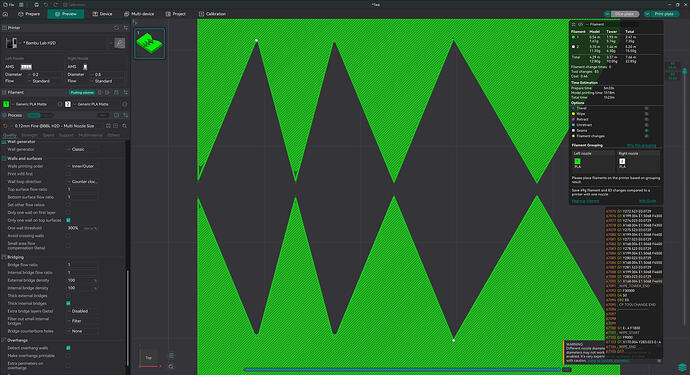This screenshot has width=690, height=375.
Task: Open Filter out small internal bridges dropdown
Action: (x=82, y=321)
